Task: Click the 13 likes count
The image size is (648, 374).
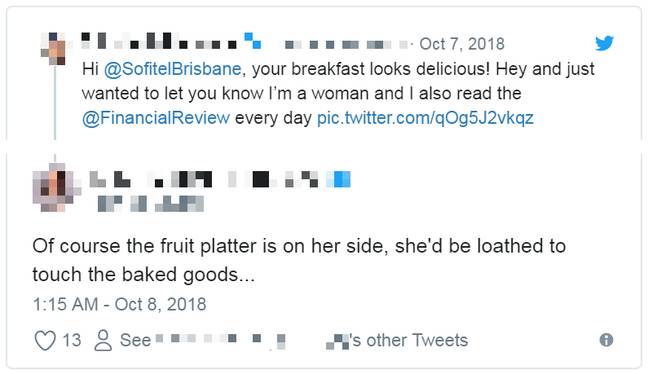Action: click(x=71, y=341)
